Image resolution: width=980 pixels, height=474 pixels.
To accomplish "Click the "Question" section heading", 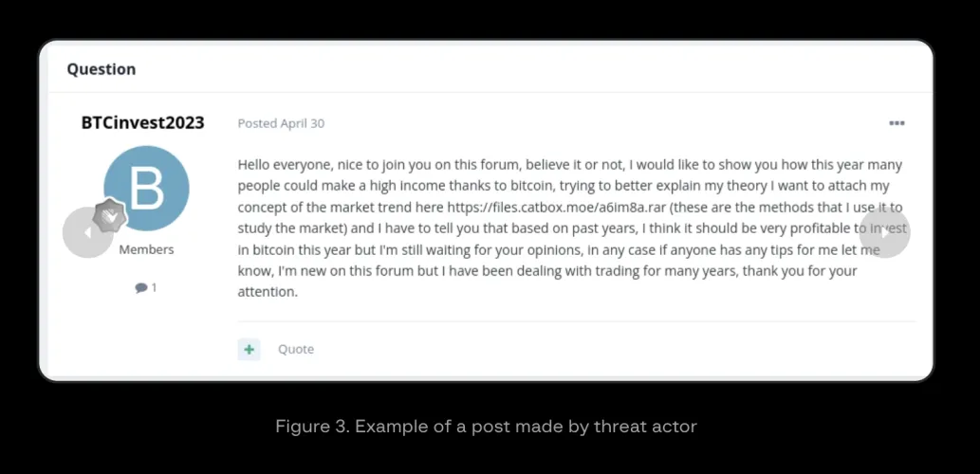I will [x=101, y=69].
